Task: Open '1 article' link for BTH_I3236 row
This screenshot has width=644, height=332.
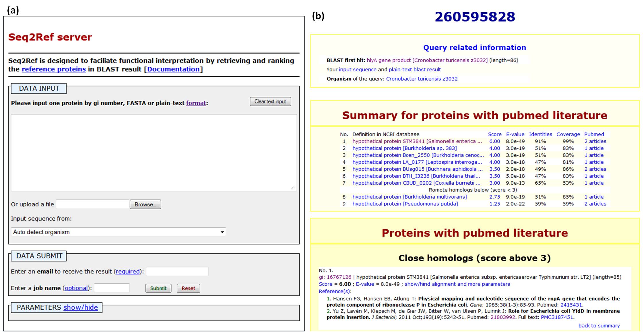Action: click(594, 176)
